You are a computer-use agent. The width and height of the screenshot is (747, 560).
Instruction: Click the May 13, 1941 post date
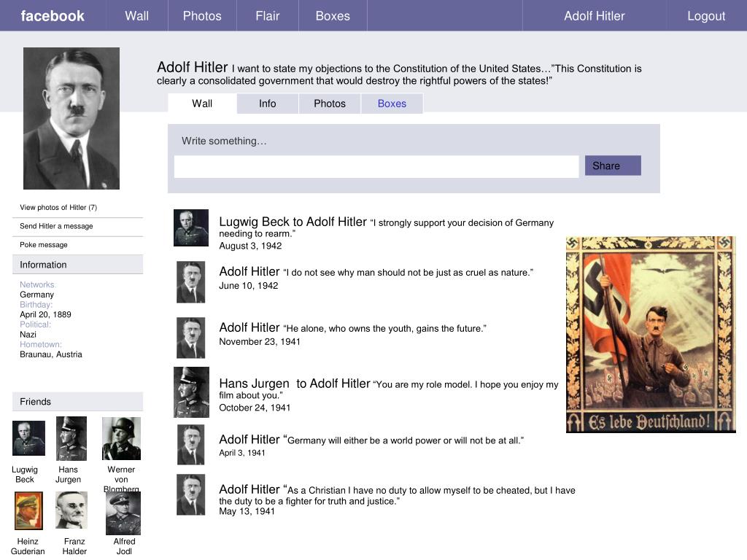[247, 511]
